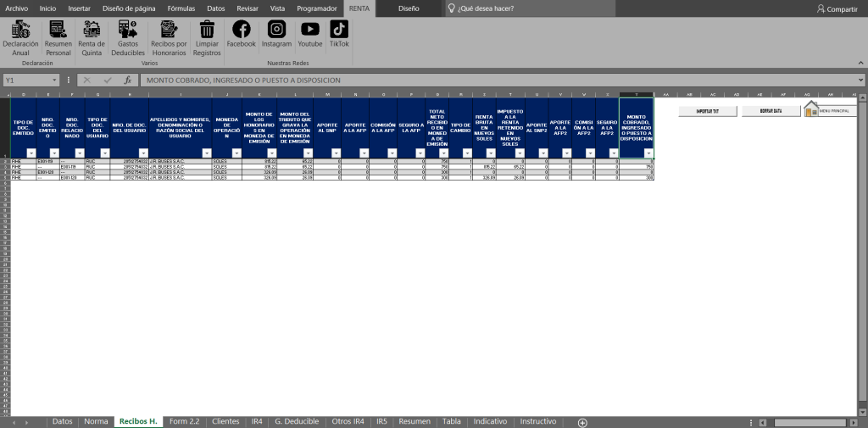Switch to the G. Deducible sheet tab
This screenshot has width=868, height=428.
pos(298,422)
